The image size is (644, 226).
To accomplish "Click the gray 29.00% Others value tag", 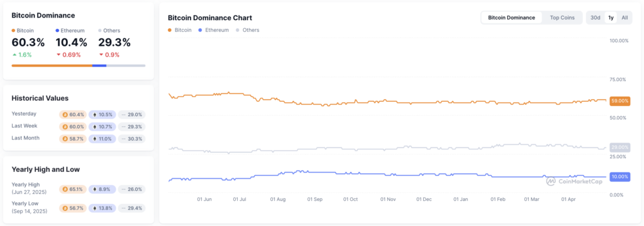I will pos(619,148).
